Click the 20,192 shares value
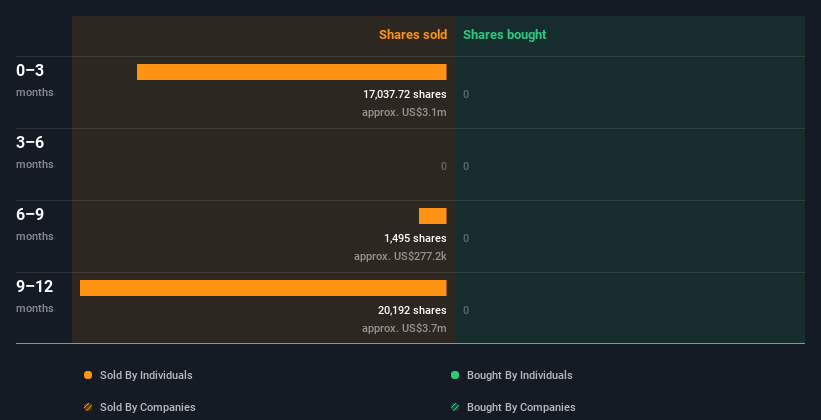The width and height of the screenshot is (821, 420). click(412, 310)
